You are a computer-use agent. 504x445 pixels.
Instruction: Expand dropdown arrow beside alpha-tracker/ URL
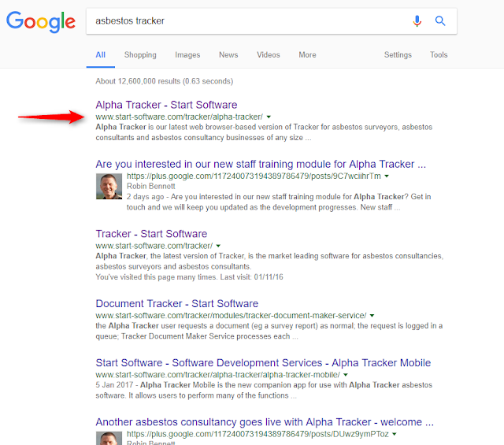point(269,117)
